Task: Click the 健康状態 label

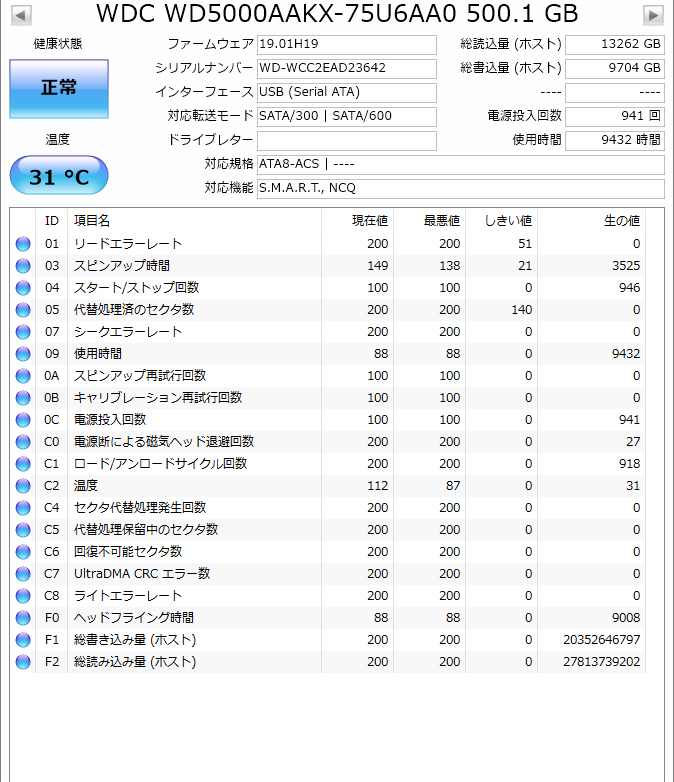Action: point(58,44)
